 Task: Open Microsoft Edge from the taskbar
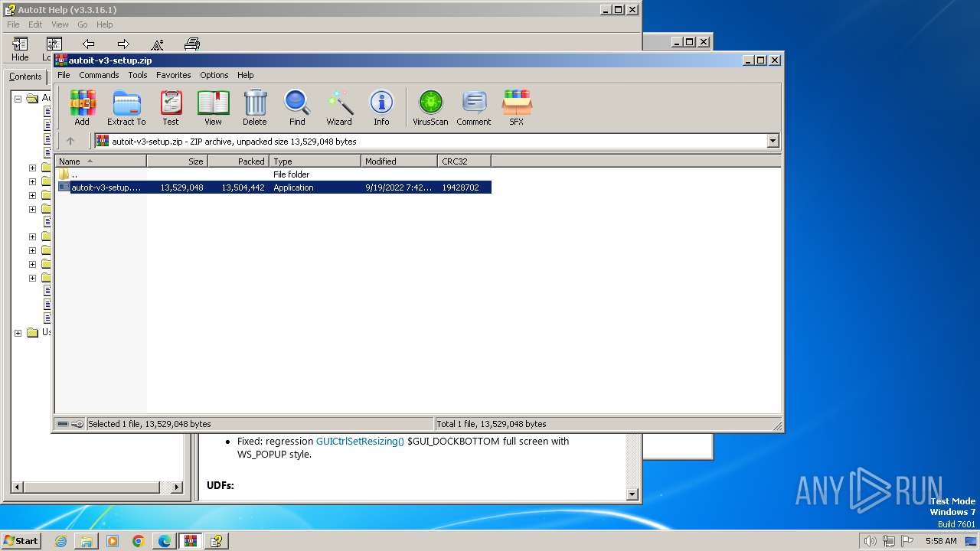(165, 541)
